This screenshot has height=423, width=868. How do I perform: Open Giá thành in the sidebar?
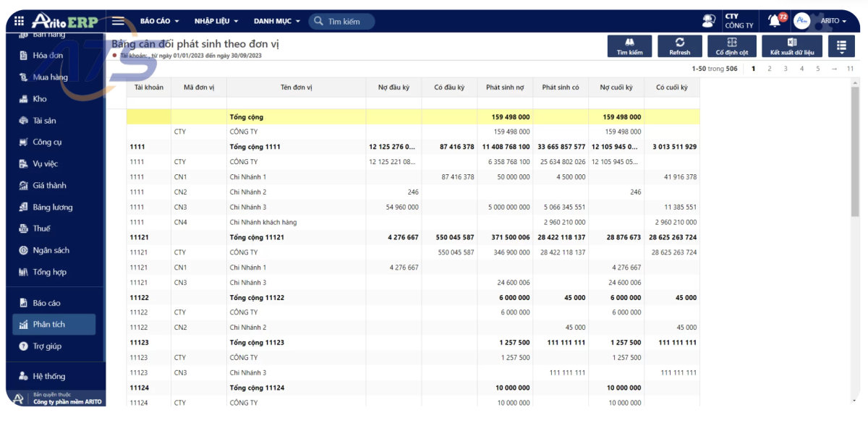pyautogui.click(x=49, y=186)
